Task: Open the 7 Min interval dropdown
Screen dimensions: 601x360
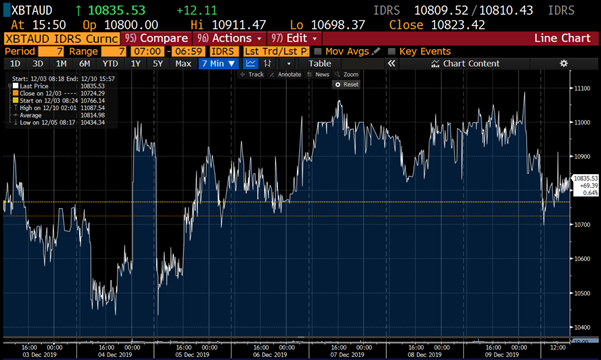Action: point(218,64)
